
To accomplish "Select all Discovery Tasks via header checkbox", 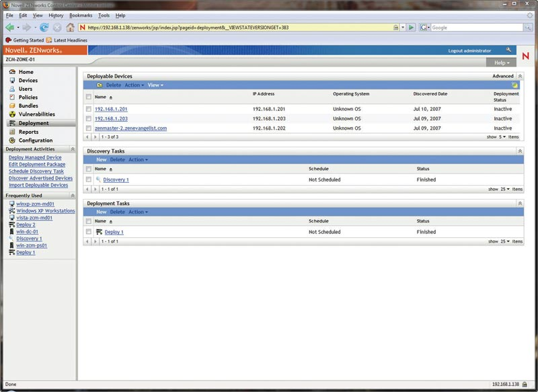I will pos(89,169).
